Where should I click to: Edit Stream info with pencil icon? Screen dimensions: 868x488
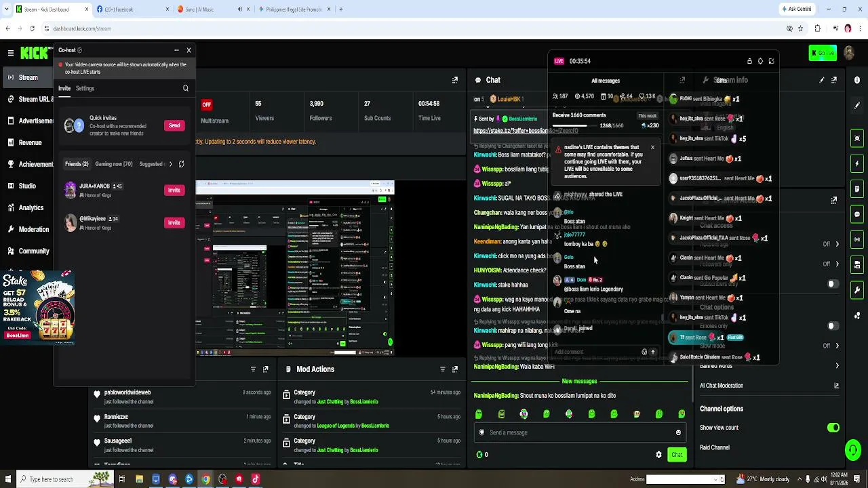tap(822, 80)
